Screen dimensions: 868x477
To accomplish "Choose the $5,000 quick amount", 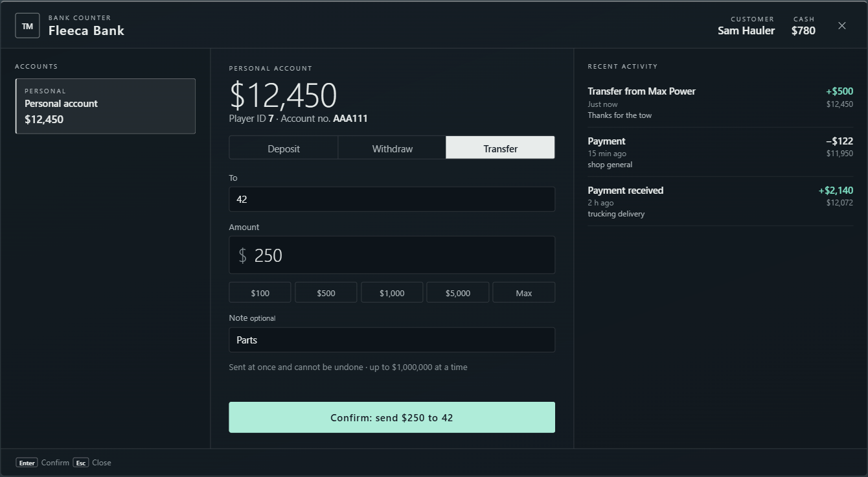I will 458,292.
